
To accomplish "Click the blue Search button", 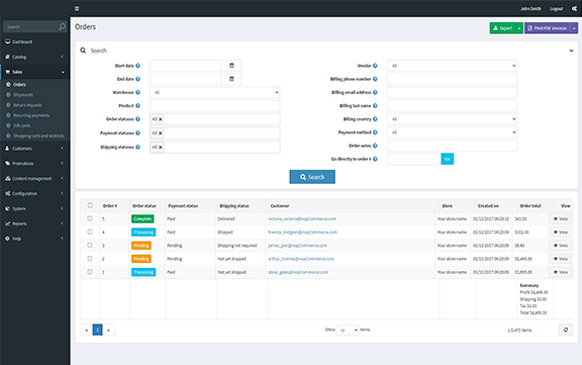I will pyautogui.click(x=312, y=177).
